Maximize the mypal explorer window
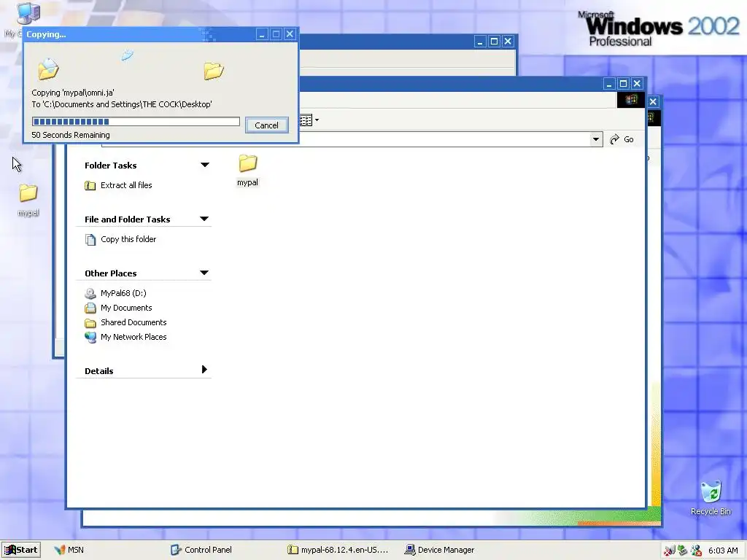The height and width of the screenshot is (560, 747). pos(623,84)
